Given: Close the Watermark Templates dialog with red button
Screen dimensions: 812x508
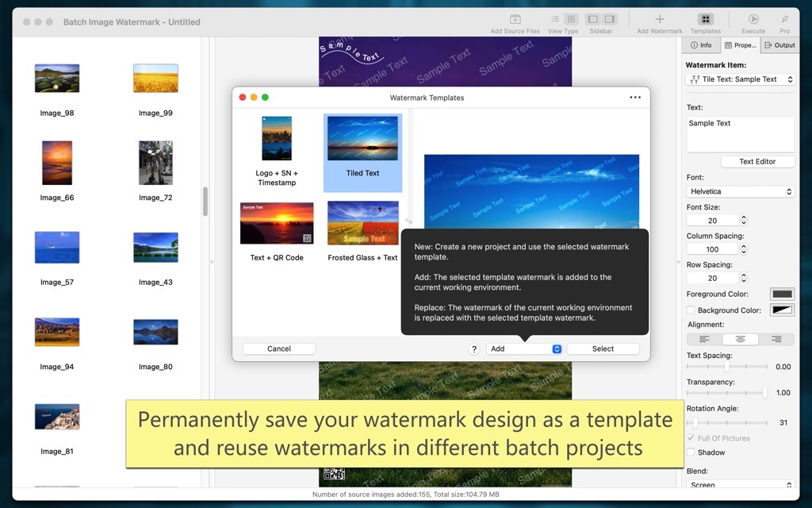Looking at the screenshot, I should tap(243, 98).
